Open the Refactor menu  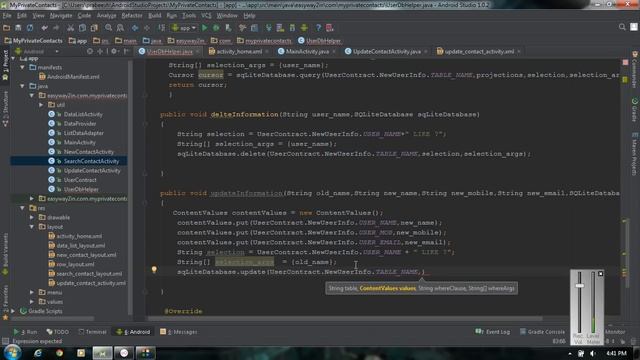[132, 16]
